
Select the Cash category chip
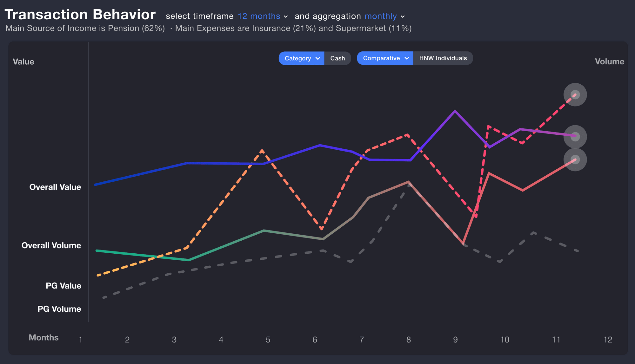[338, 58]
